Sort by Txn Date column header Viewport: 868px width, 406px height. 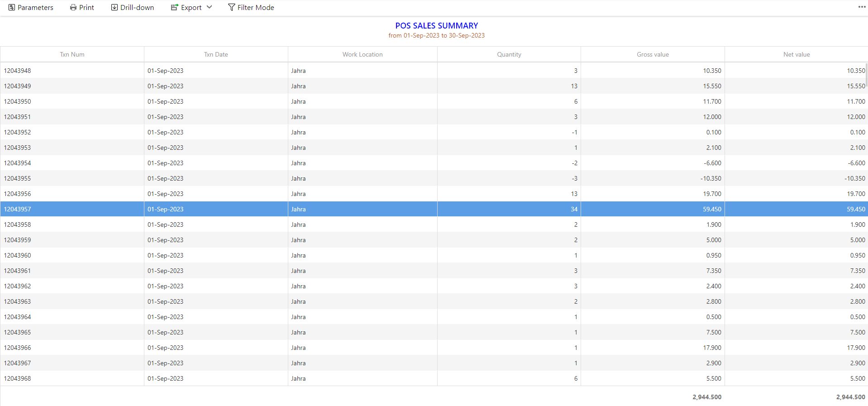point(216,54)
